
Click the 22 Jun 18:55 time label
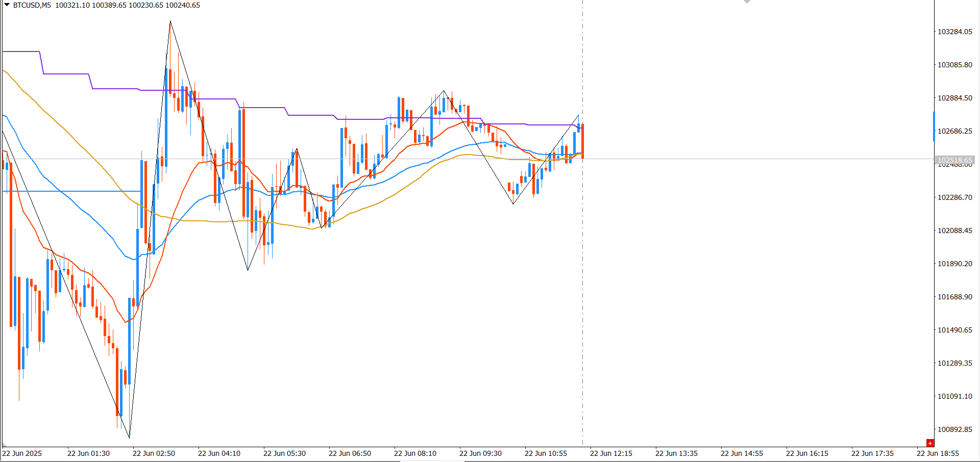pos(938,453)
